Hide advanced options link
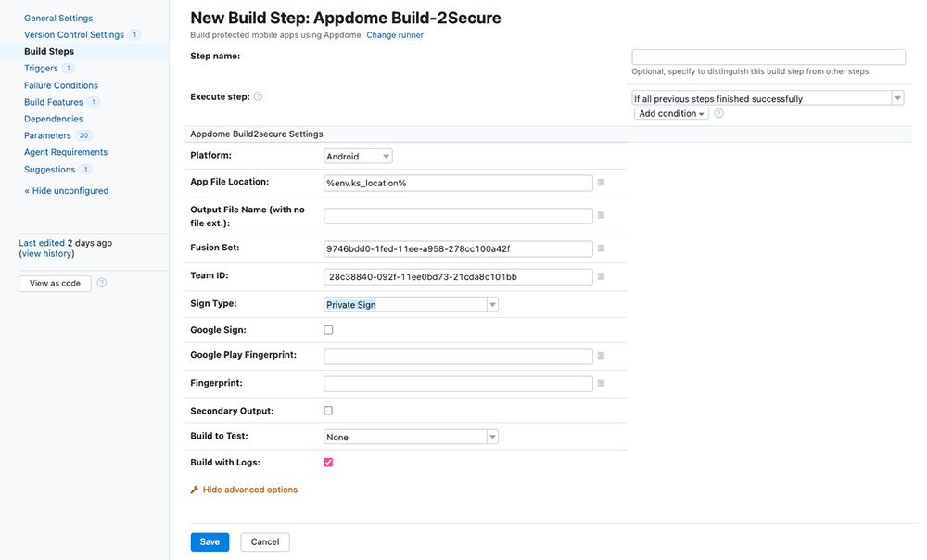 (249, 490)
